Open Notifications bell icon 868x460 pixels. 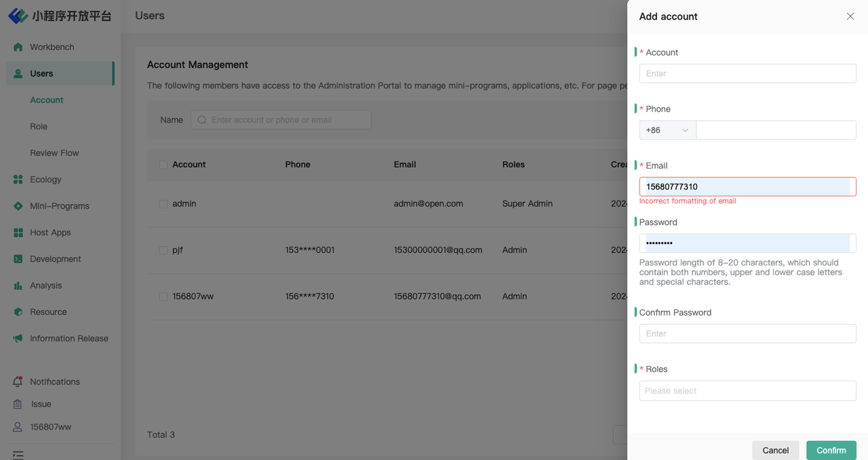coord(18,382)
